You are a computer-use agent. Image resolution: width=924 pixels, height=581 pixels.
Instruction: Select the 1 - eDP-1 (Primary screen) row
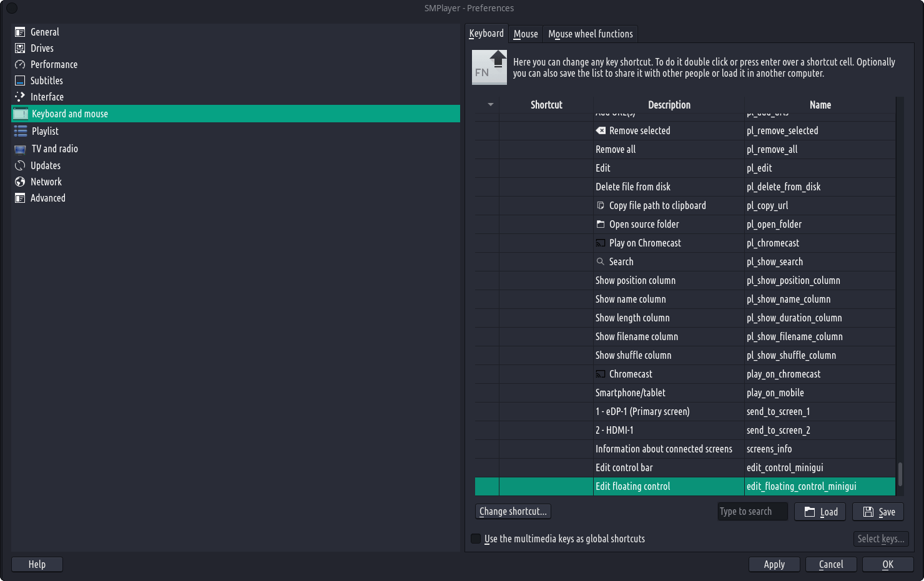coord(685,411)
